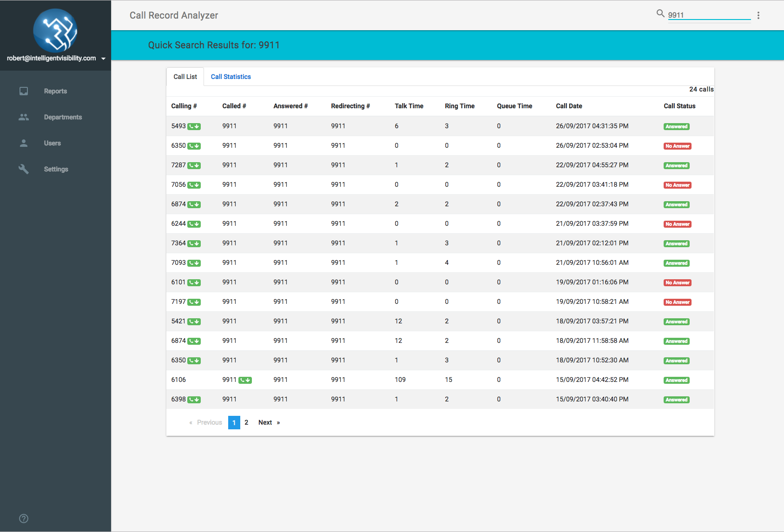
Task: Click the help question mark icon
Action: tap(24, 519)
